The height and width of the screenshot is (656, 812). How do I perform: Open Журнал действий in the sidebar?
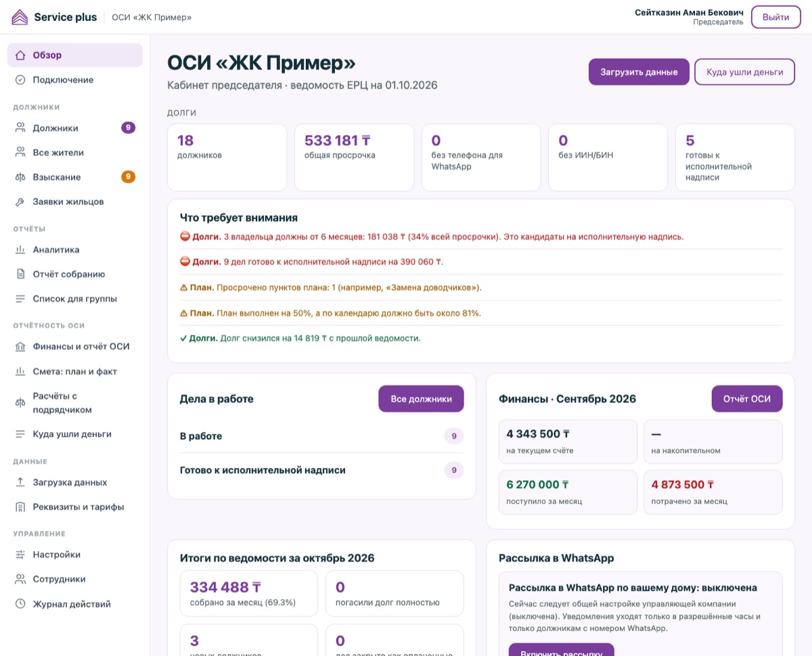coord(75,604)
